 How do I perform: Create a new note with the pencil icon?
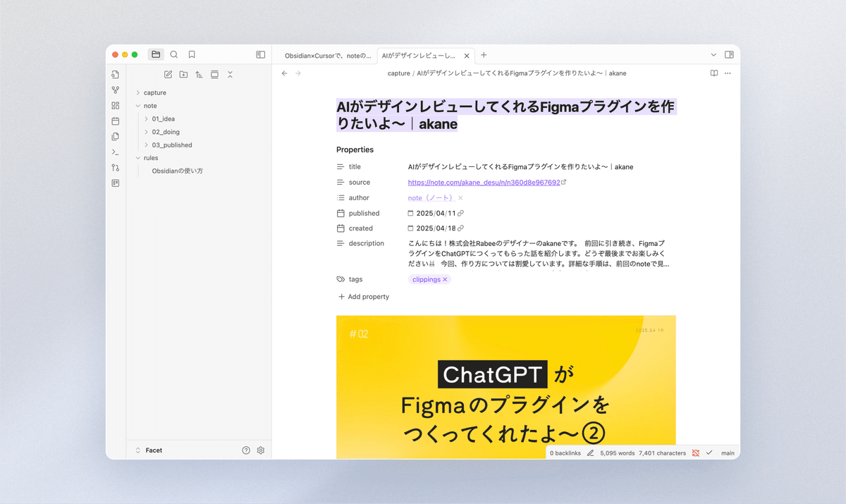168,74
